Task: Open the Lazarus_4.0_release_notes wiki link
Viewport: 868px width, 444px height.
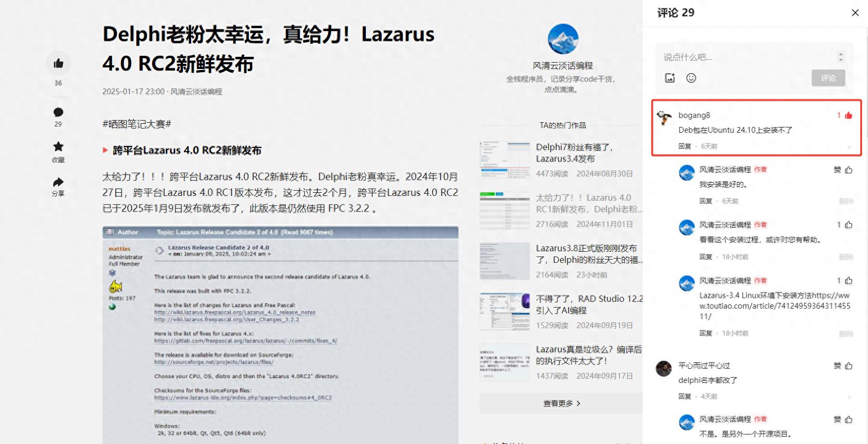Action: click(x=235, y=312)
